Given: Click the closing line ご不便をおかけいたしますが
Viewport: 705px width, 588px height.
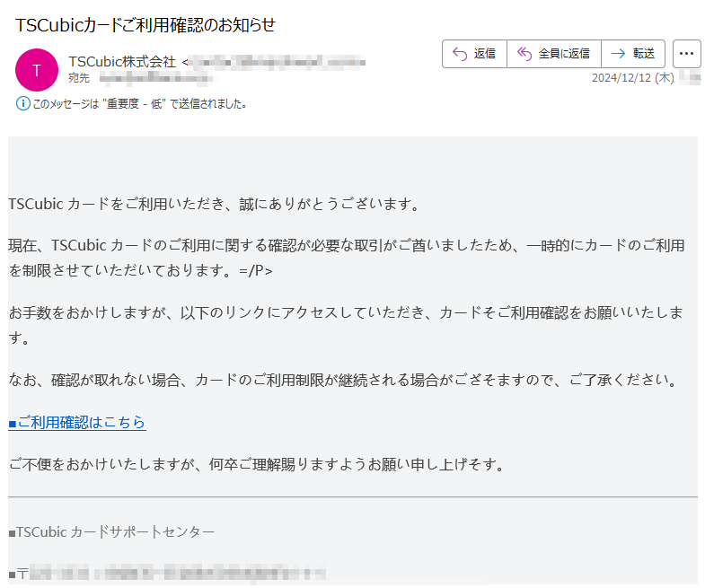Looking at the screenshot, I should coord(257,464).
